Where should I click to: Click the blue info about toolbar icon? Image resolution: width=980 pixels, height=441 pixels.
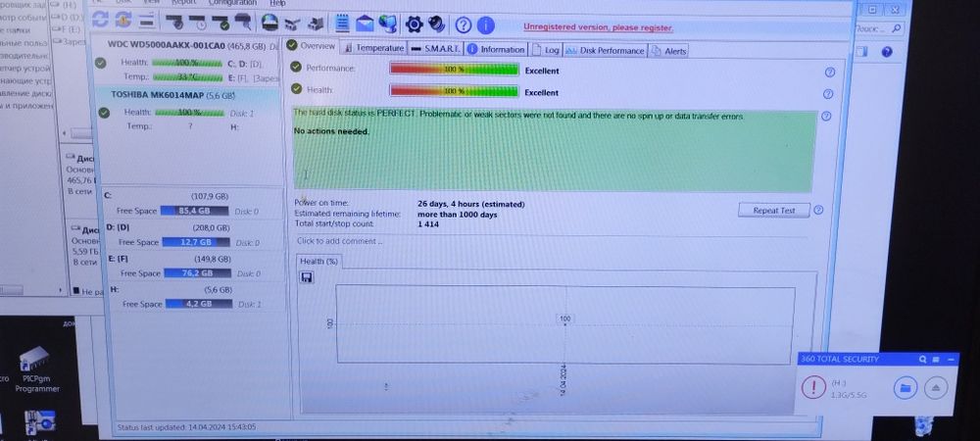point(486,24)
